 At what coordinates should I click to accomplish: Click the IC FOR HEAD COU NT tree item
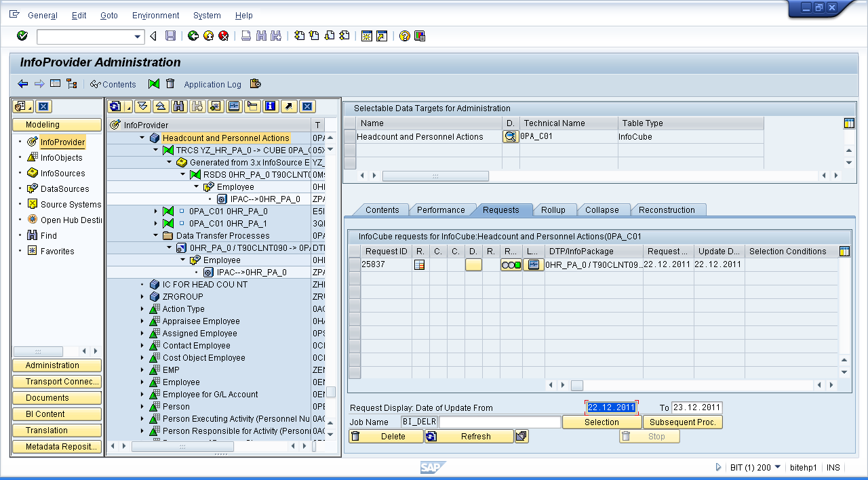(205, 284)
